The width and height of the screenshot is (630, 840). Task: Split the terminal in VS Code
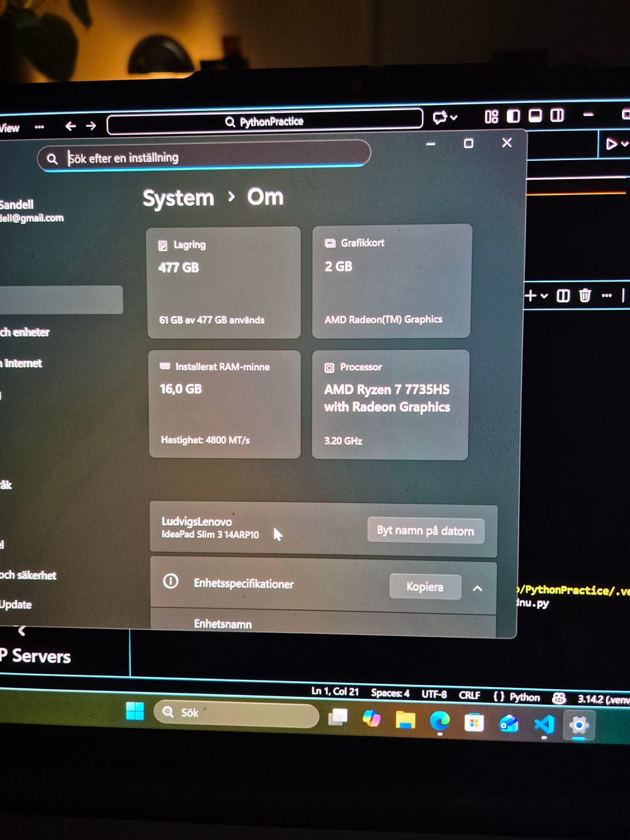(563, 296)
